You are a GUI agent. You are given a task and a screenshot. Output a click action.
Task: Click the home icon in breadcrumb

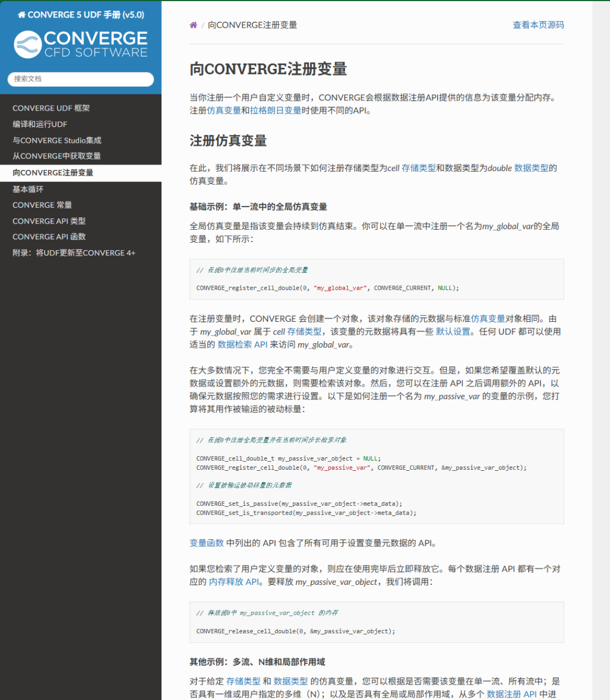[193, 25]
